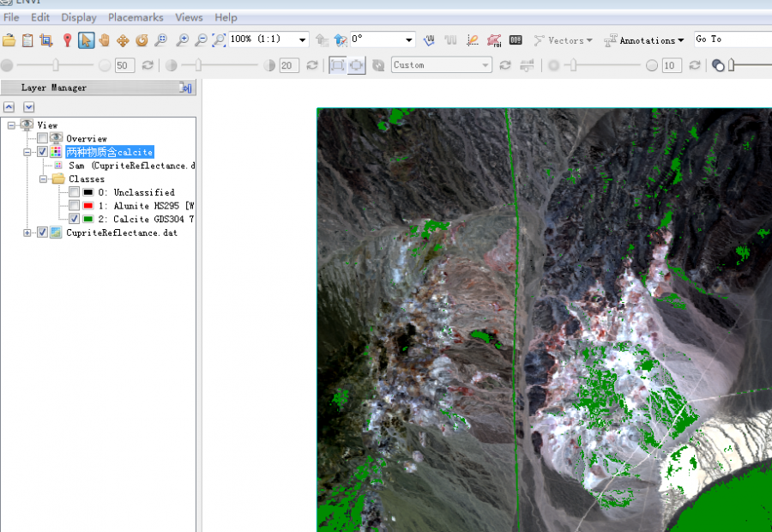Open the Display menu

(x=79, y=17)
